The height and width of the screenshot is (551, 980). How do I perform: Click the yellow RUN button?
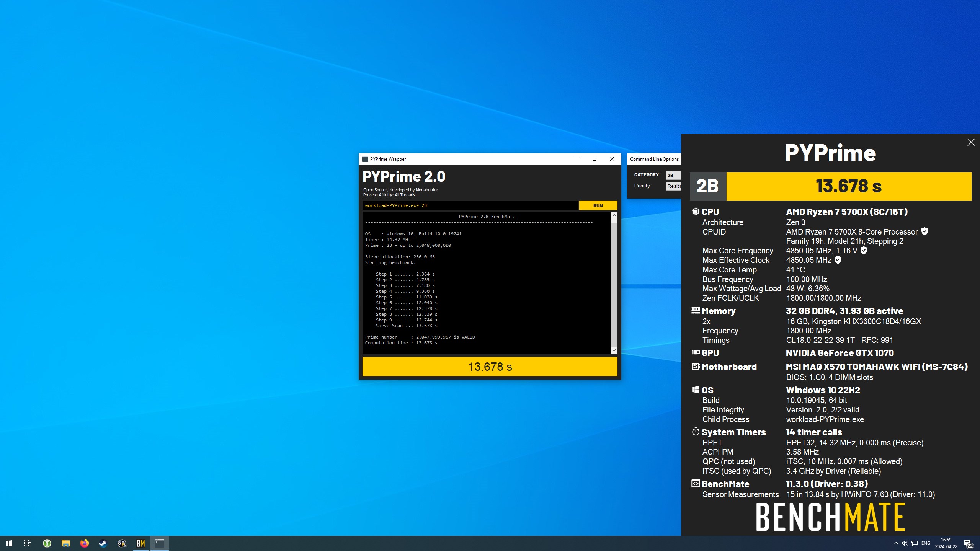[598, 205]
